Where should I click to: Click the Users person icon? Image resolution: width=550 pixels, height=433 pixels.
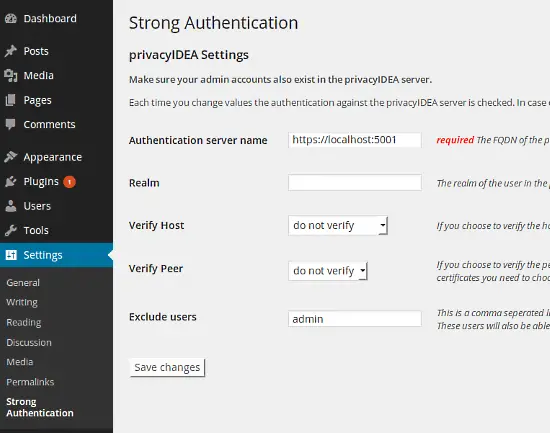coord(11,206)
